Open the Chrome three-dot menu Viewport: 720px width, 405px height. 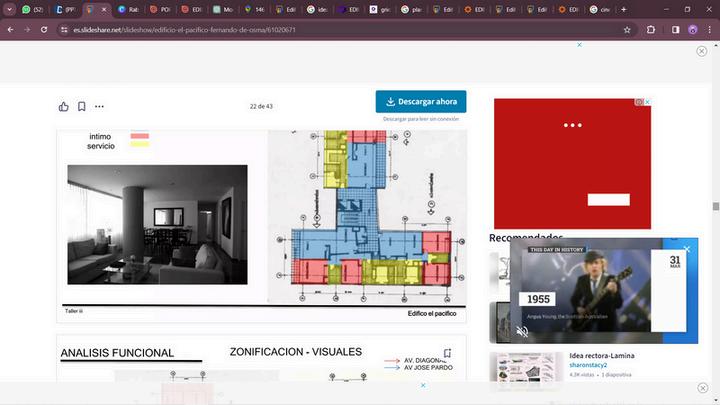(709, 30)
